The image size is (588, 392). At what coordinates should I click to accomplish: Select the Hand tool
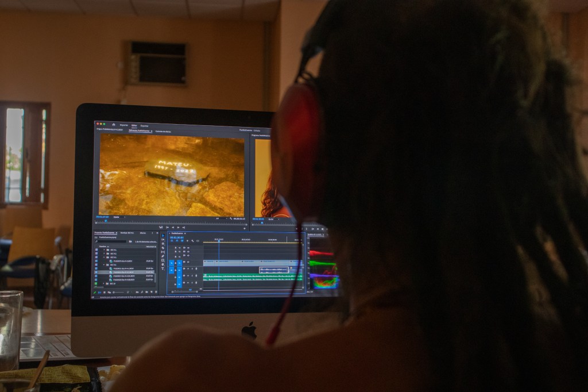pyautogui.click(x=163, y=264)
